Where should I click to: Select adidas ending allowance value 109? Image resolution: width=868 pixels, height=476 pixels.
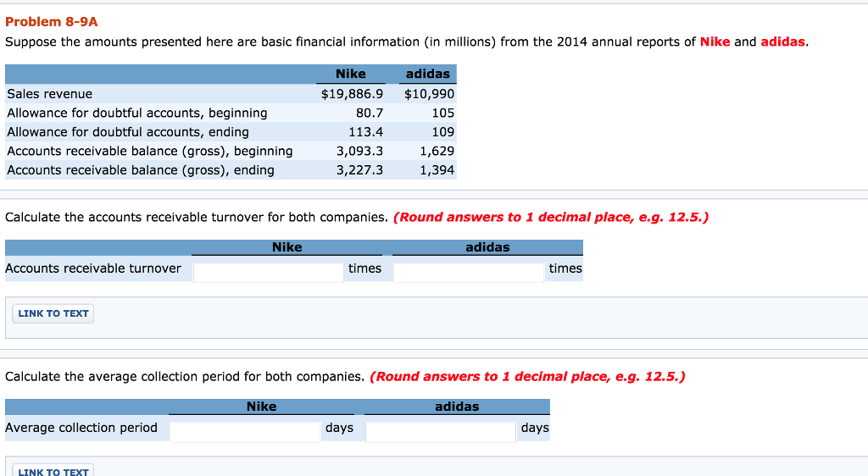(442, 132)
